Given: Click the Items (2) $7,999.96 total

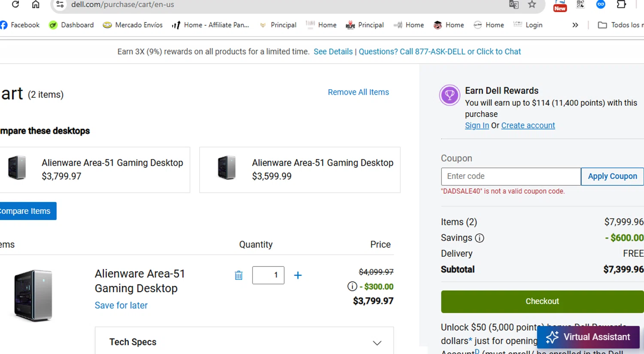Looking at the screenshot, I should coord(624,222).
